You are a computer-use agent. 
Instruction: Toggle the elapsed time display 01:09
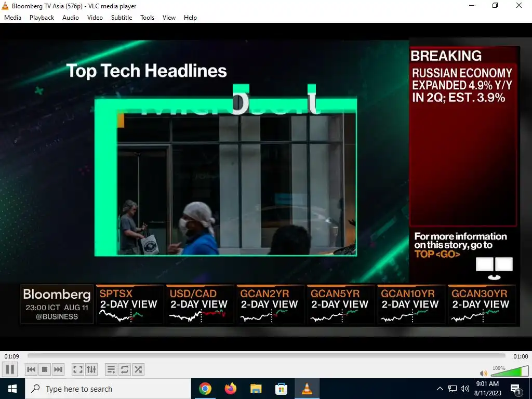[11, 356]
